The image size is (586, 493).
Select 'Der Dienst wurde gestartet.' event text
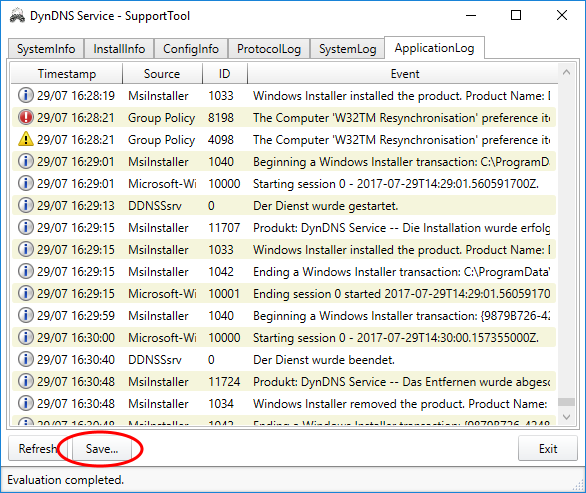[326, 206]
